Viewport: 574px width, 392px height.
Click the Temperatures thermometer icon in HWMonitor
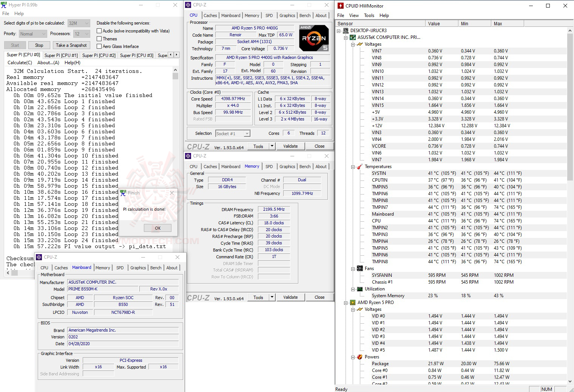(x=360, y=166)
